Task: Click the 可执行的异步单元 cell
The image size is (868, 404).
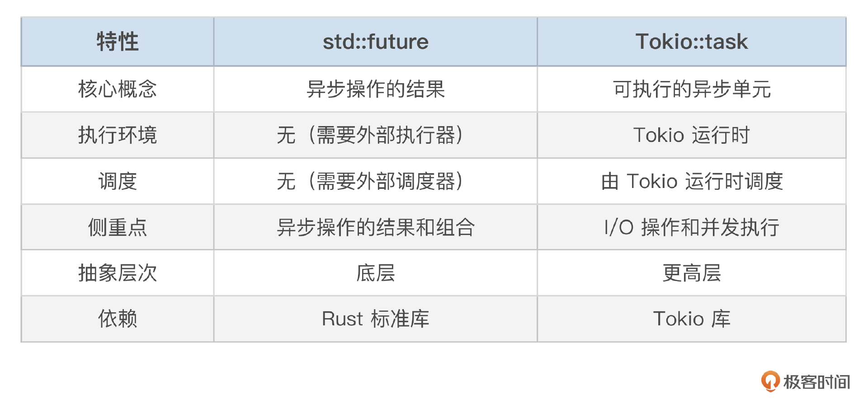Action: coord(692,89)
